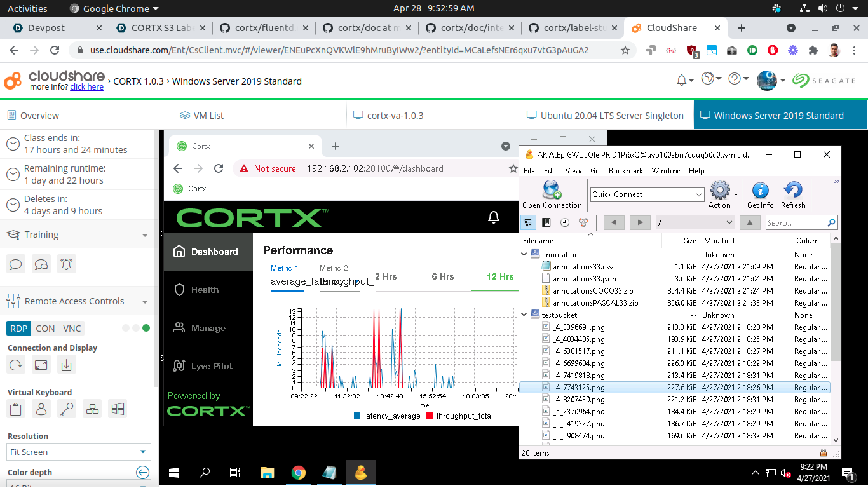Open Cyberduck from the Windows taskbar
868x488 pixels.
361,473
